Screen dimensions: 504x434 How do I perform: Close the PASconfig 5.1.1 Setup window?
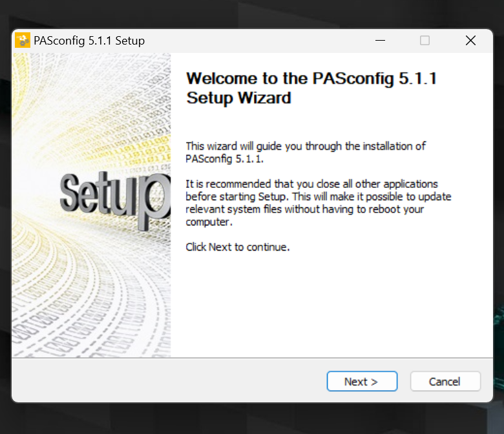[470, 41]
